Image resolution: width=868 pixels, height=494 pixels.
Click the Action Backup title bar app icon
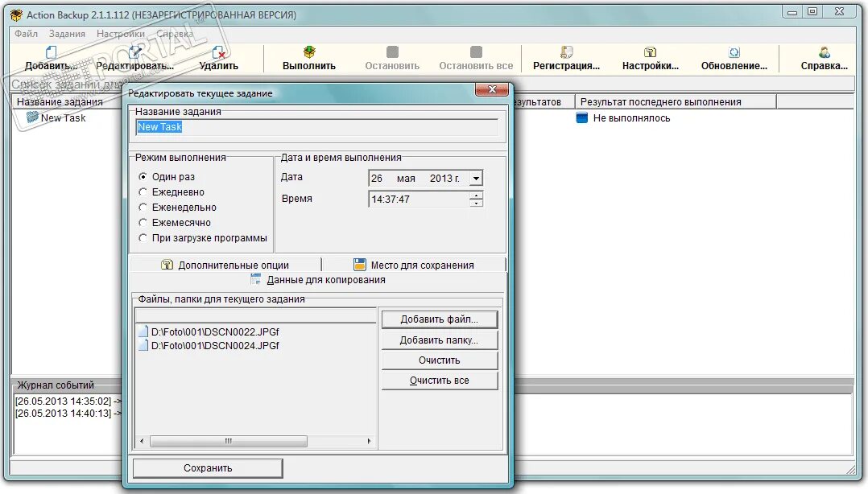tap(17, 15)
